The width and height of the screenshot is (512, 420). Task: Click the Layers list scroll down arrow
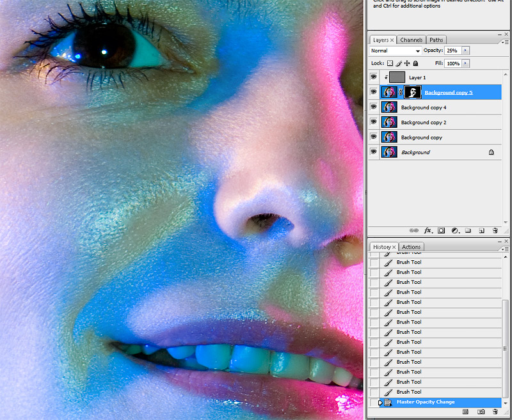506,222
